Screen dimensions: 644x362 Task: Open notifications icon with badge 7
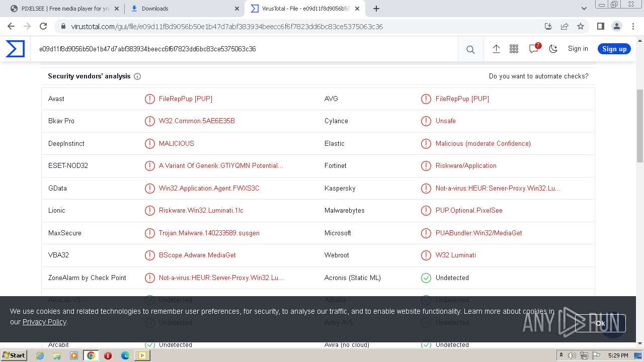pyautogui.click(x=534, y=48)
